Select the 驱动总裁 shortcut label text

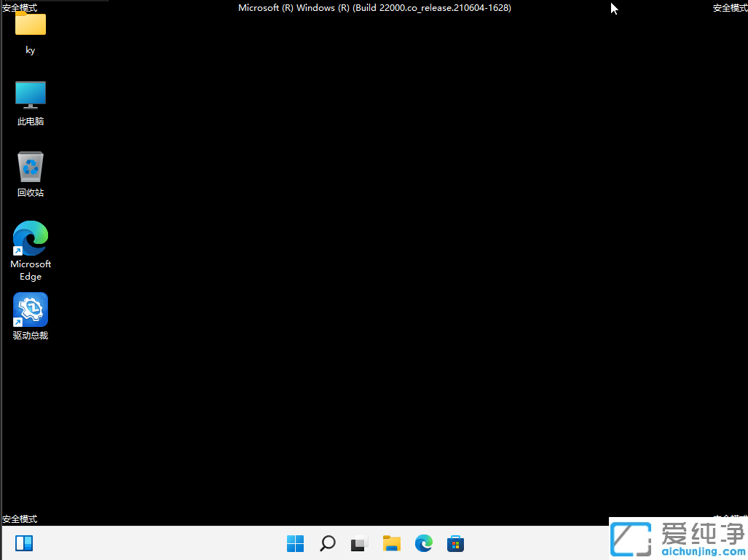(30, 336)
